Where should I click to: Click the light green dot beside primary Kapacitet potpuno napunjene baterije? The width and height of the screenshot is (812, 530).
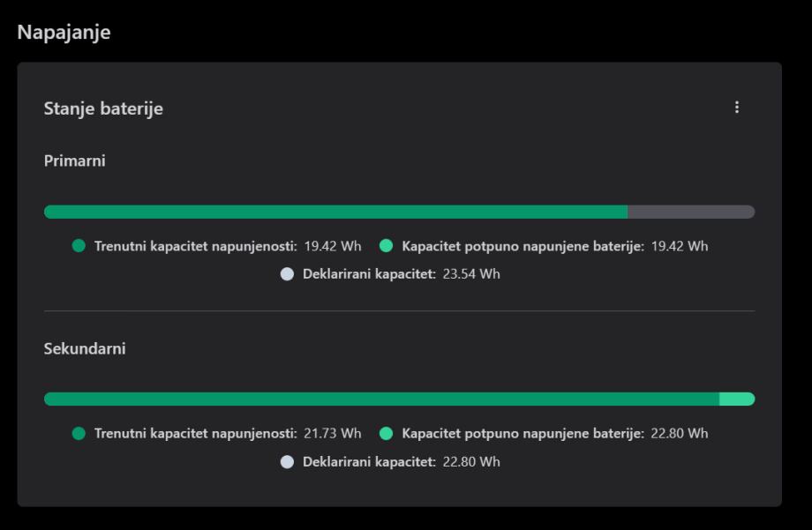pos(386,246)
